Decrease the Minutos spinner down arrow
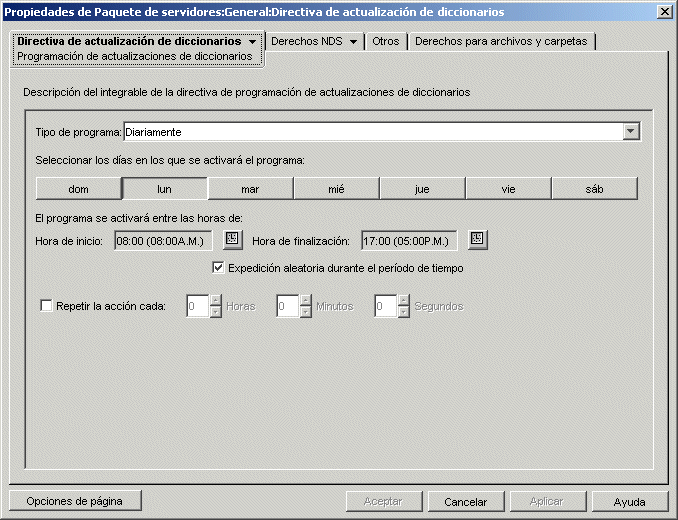Screen dimensions: 678x520 click(306, 312)
